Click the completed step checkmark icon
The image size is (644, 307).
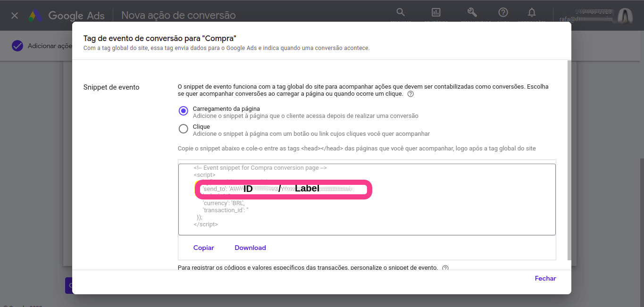pyautogui.click(x=17, y=46)
